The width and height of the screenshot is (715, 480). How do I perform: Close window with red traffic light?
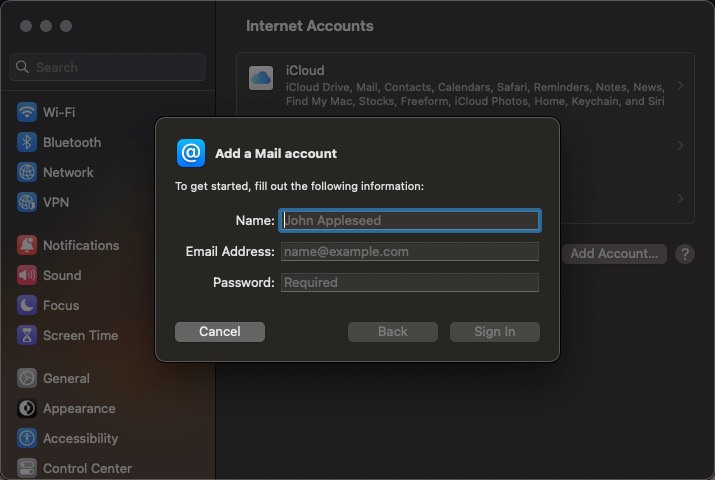(26, 26)
